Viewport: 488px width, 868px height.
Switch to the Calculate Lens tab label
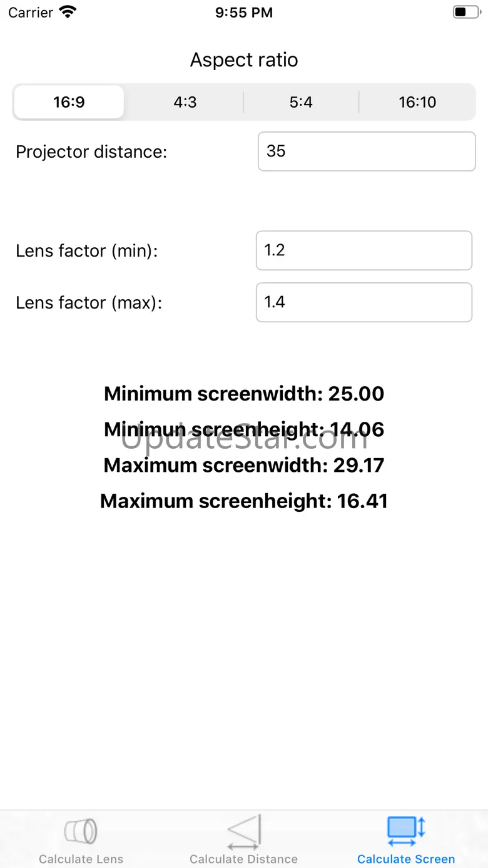tap(81, 859)
